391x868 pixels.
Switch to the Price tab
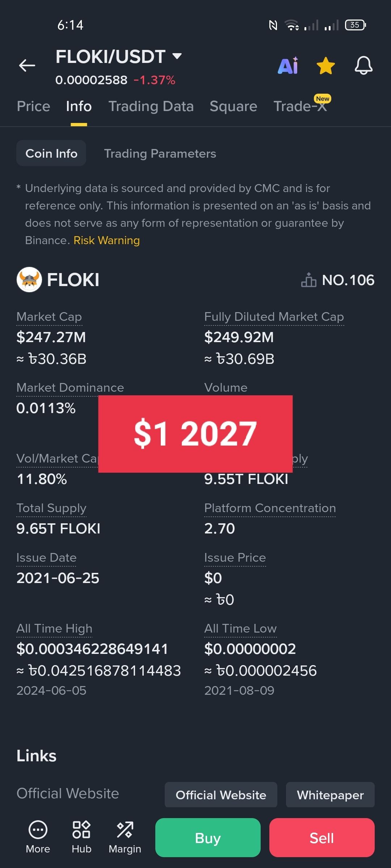[x=33, y=106]
